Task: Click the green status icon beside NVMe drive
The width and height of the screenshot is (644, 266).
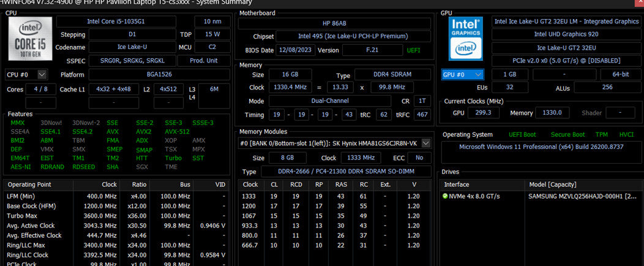Action: [445, 197]
